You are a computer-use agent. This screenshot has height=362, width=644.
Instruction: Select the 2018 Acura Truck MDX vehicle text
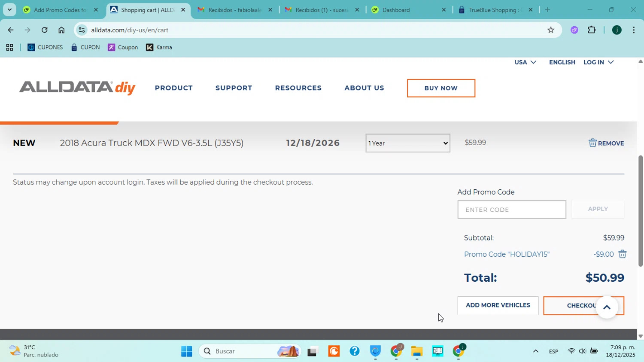tap(152, 143)
